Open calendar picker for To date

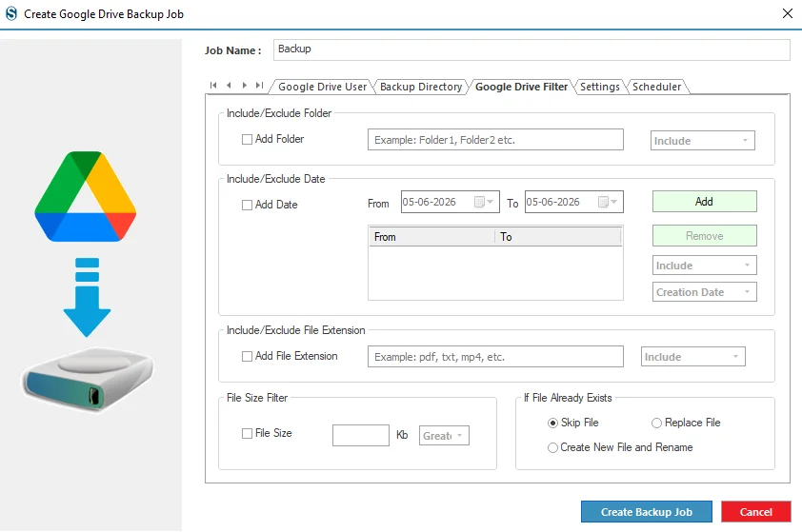[608, 202]
